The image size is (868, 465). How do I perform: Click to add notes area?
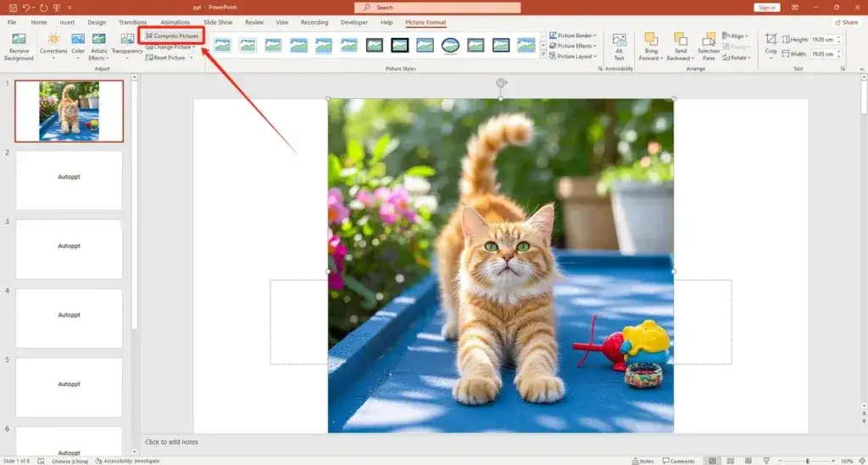[171, 442]
